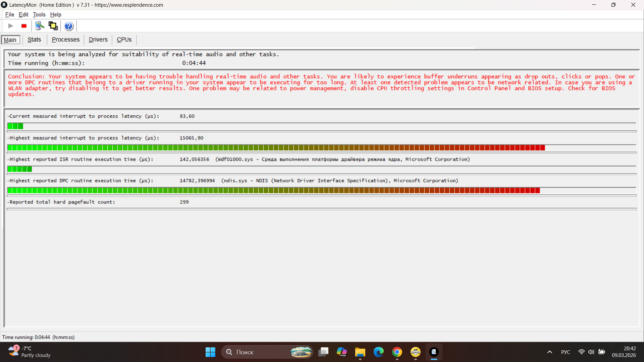The image size is (644, 362).
Task: Click the highest measured latency bar
Action: (321, 148)
